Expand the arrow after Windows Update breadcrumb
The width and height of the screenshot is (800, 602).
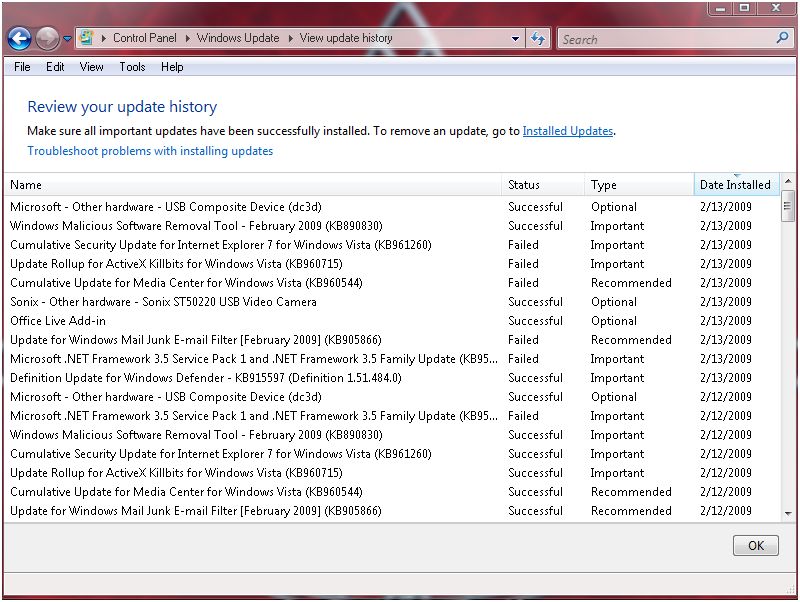[x=290, y=38]
